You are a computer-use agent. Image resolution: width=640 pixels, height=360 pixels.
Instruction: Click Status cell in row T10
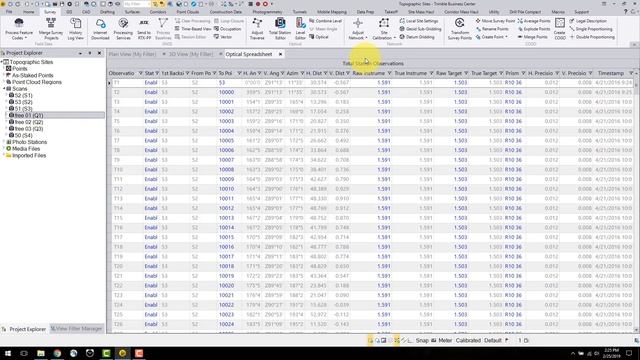tap(151, 169)
